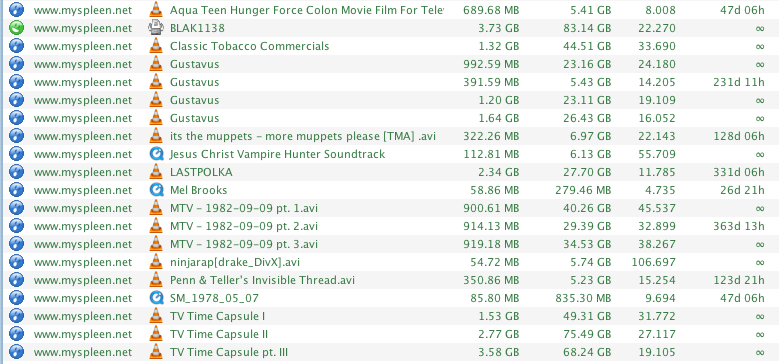This screenshot has height=364, width=779.
Task: Click the 279.46 MB uploaded value
Action: pyautogui.click(x=583, y=190)
